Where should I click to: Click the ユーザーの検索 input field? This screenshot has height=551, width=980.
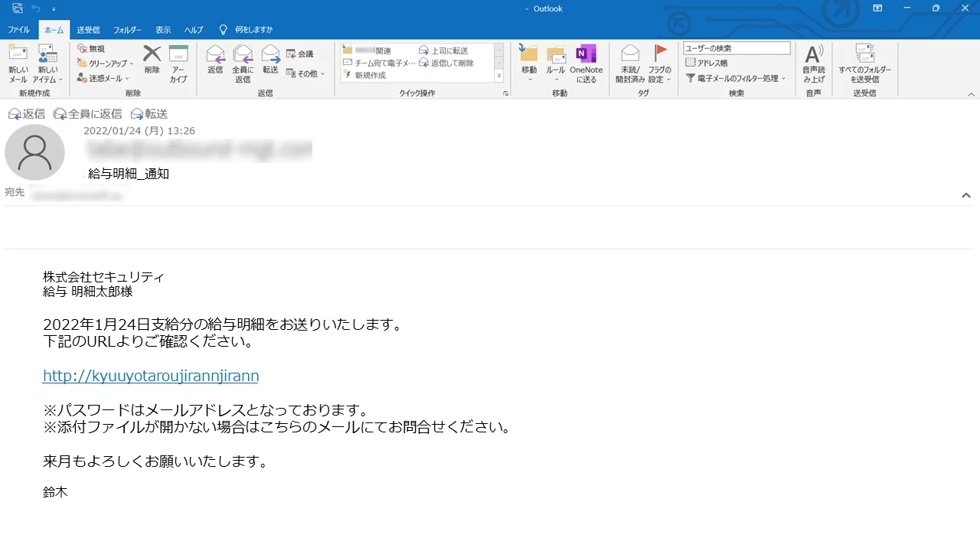[x=736, y=48]
